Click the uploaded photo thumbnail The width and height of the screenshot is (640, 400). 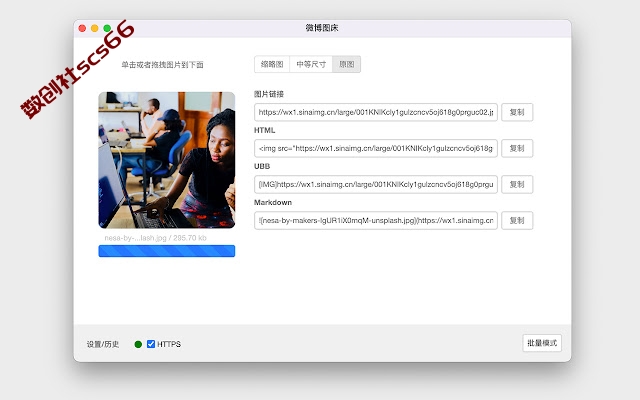coord(167,160)
